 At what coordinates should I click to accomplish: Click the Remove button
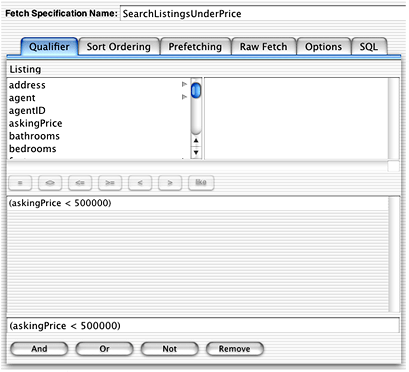pos(235,349)
